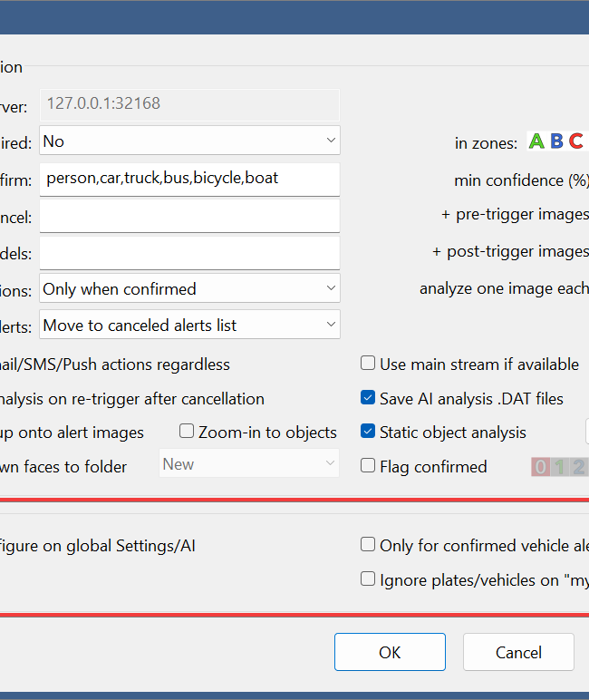
Task: Select zone B blue letter icon
Action: [x=556, y=141]
